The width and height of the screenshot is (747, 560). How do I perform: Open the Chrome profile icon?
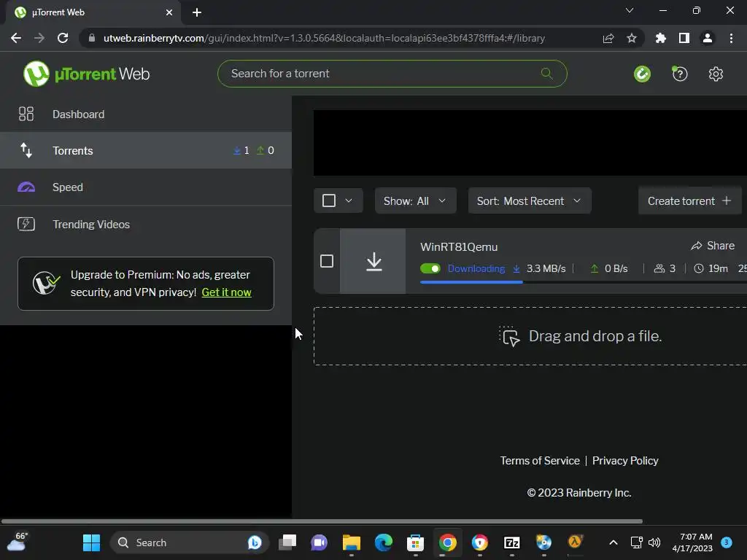(x=708, y=38)
